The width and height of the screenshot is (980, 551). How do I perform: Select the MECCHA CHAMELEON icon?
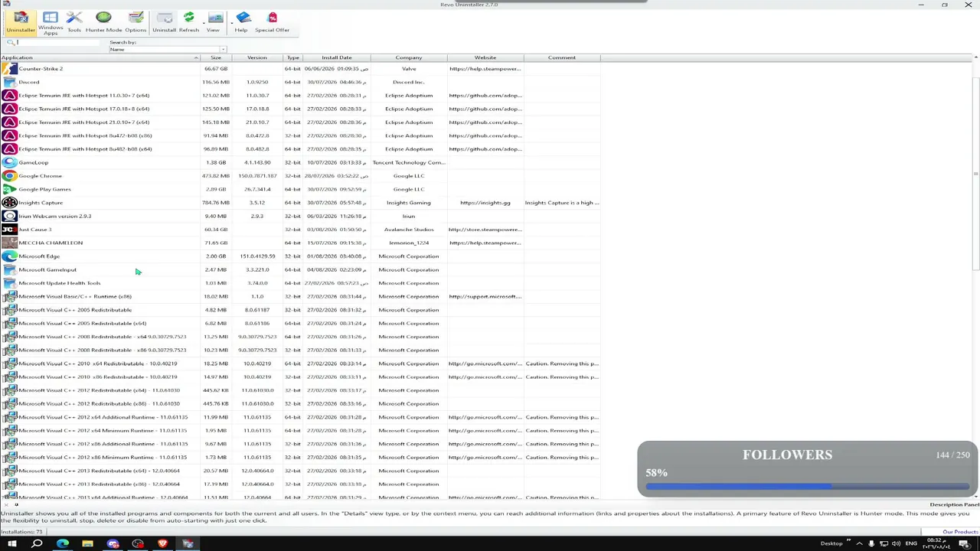pyautogui.click(x=9, y=243)
